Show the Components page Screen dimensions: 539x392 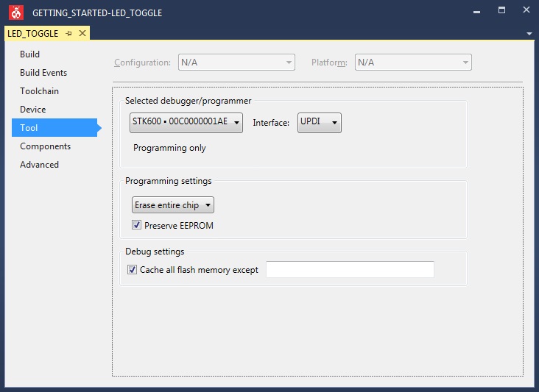[46, 146]
